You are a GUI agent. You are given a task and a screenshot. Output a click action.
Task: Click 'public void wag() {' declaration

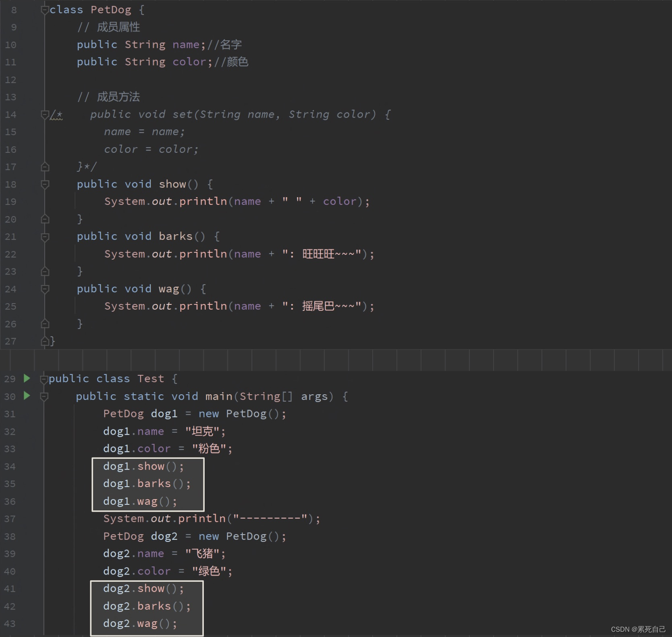click(141, 289)
